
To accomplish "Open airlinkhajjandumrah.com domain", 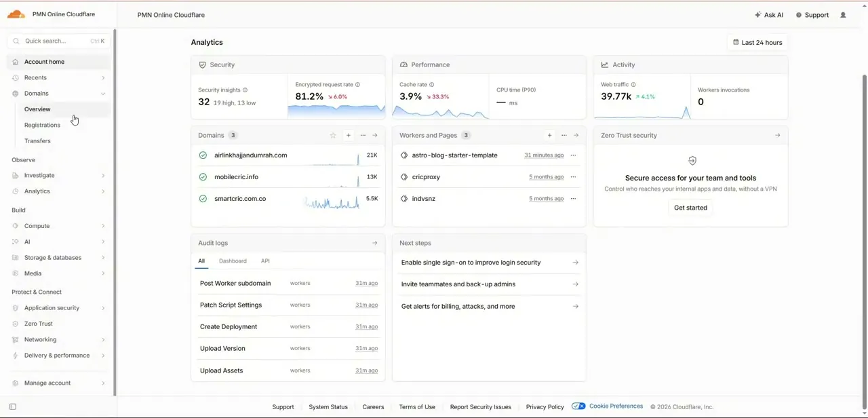I will pos(250,155).
